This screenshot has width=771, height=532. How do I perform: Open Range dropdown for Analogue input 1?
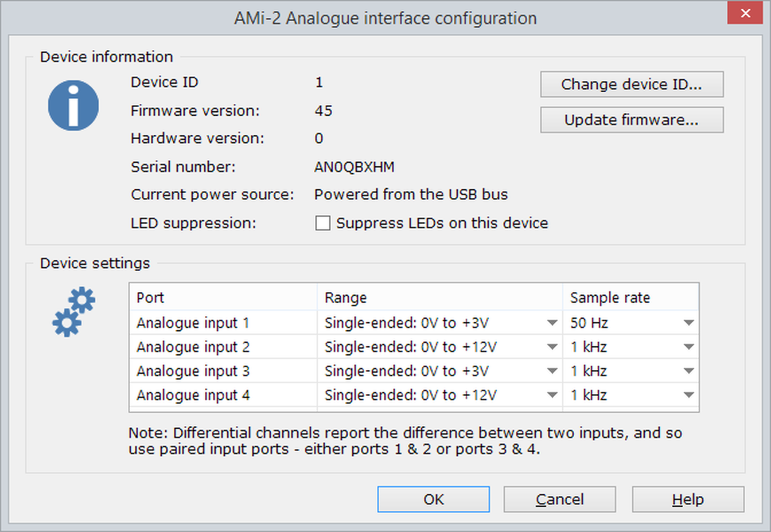pos(552,323)
